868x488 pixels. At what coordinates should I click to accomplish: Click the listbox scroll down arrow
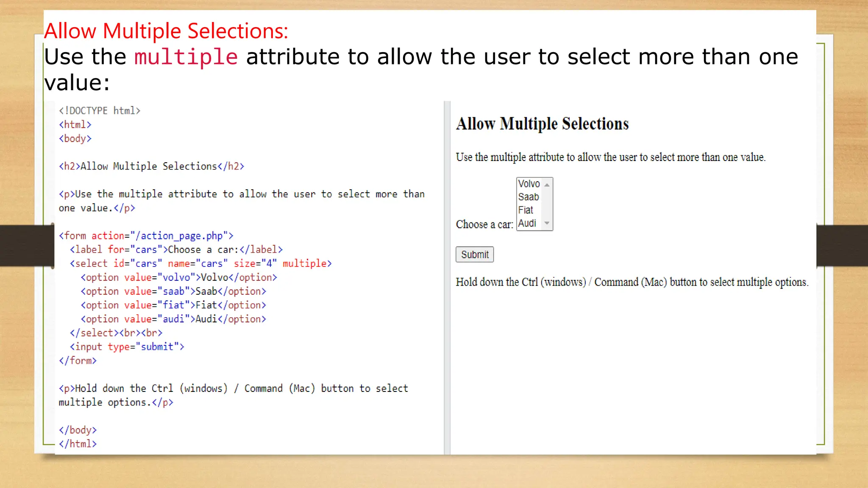pyautogui.click(x=547, y=223)
